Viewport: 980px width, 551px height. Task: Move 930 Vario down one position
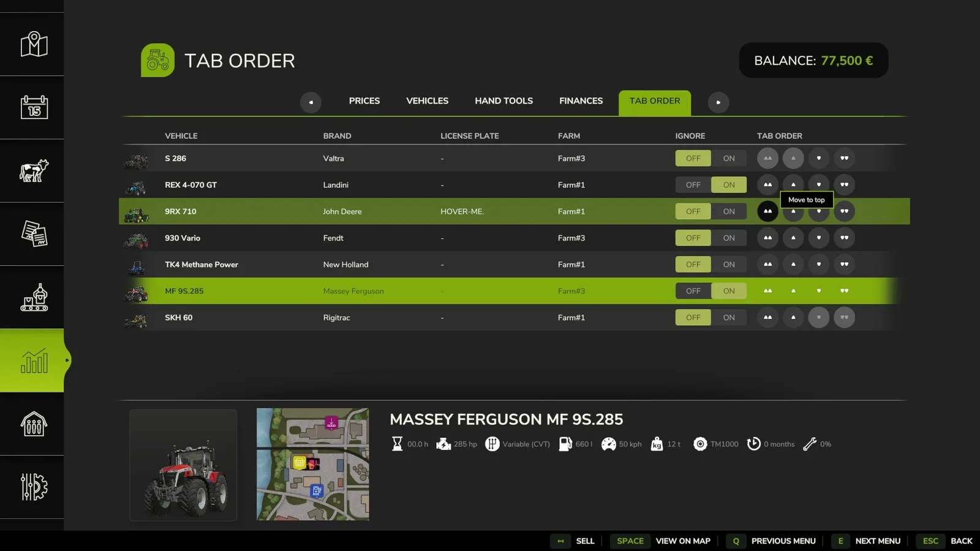[x=819, y=238]
